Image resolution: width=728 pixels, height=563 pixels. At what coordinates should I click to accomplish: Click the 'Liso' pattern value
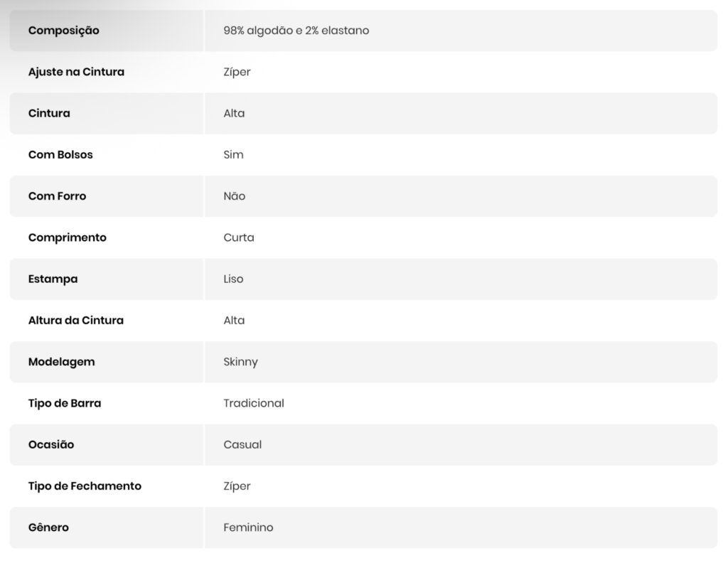click(233, 279)
